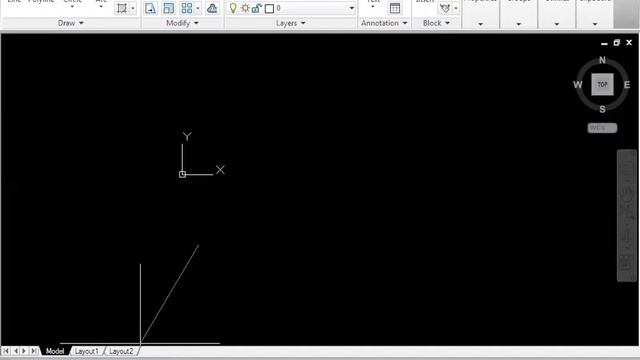
Task: Switch to the Model tab
Action: coord(55,351)
